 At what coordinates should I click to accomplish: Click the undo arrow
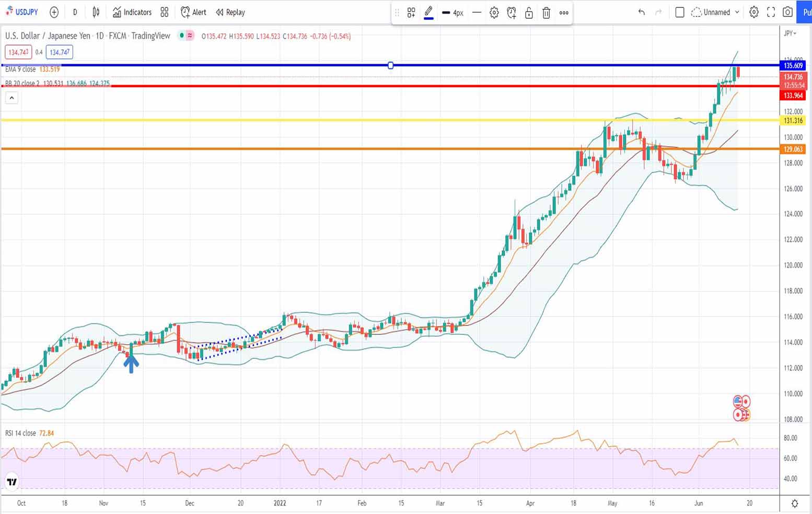pyautogui.click(x=642, y=12)
